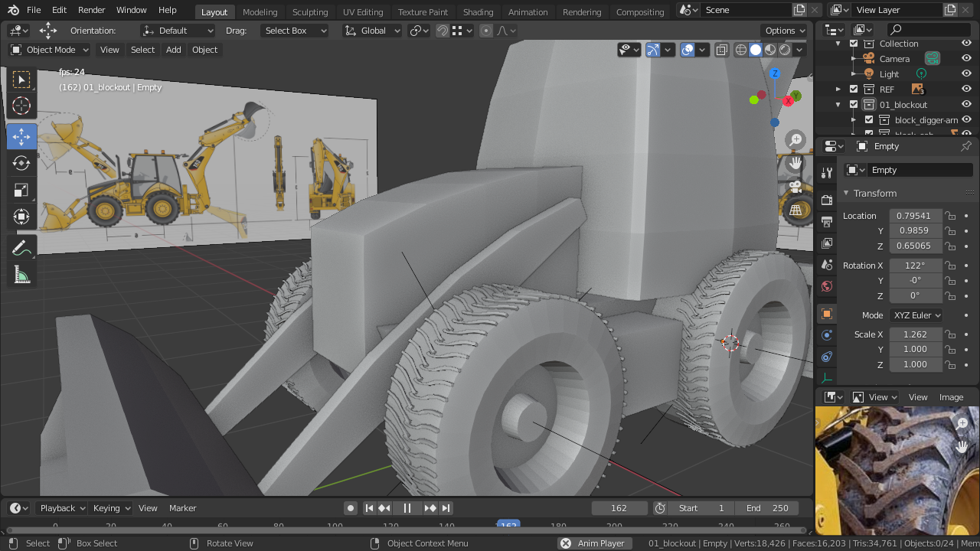
Task: Lock the Location X value
Action: click(950, 216)
